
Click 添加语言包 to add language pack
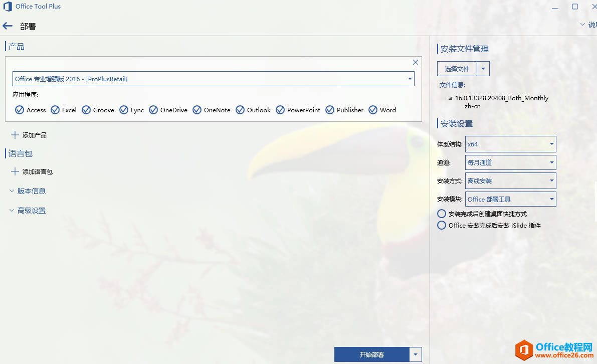point(37,171)
